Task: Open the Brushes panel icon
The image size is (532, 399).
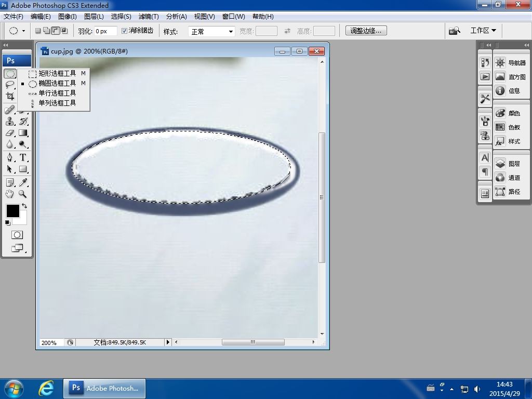Action: 485,121
